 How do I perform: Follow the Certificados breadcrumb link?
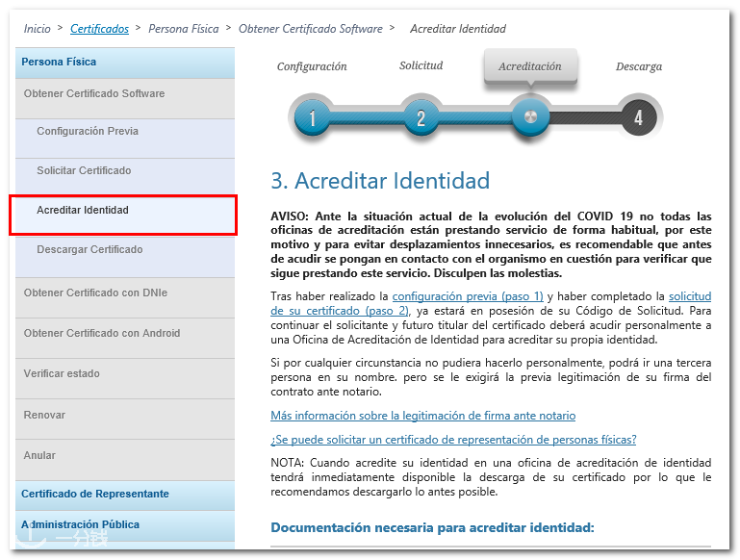pyautogui.click(x=99, y=29)
